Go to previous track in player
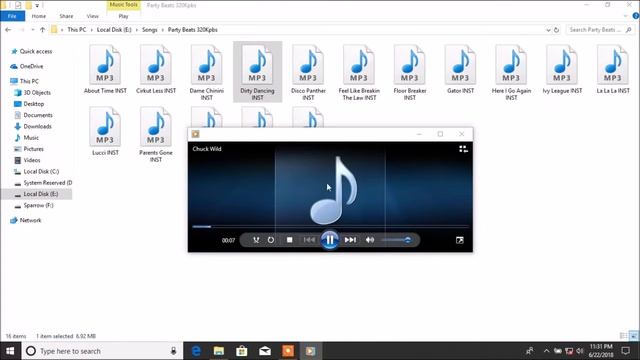The width and height of the screenshot is (640, 360). coord(309,240)
